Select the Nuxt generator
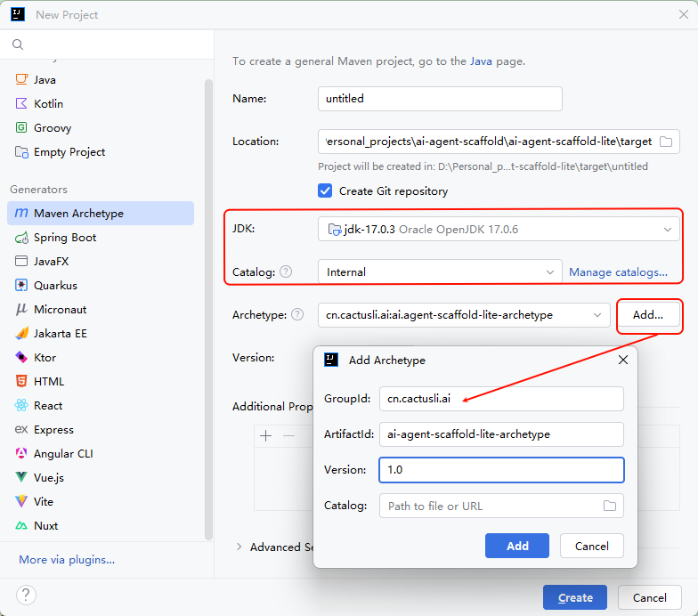The height and width of the screenshot is (616, 698). pos(101,525)
